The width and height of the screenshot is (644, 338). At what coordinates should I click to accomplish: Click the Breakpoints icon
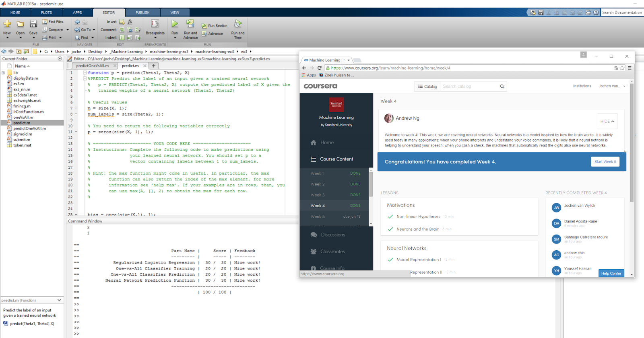point(155,24)
